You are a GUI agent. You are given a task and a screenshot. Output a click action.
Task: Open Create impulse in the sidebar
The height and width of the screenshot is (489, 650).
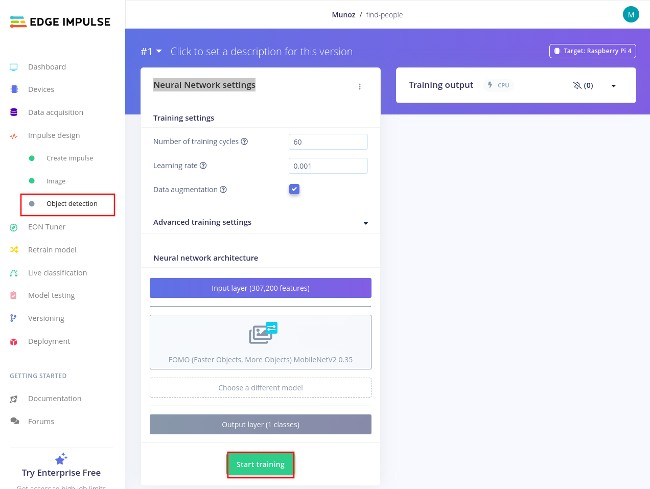[x=69, y=158]
